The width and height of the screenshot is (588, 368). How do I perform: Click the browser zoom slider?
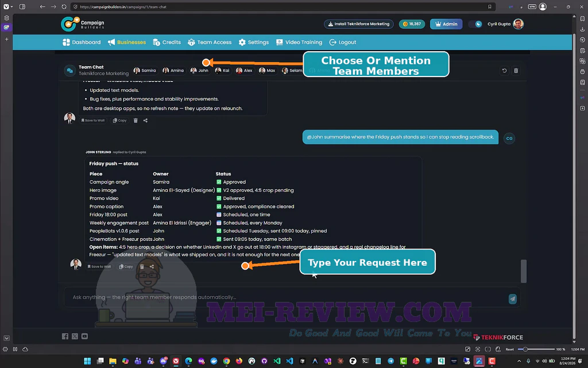coord(536,349)
